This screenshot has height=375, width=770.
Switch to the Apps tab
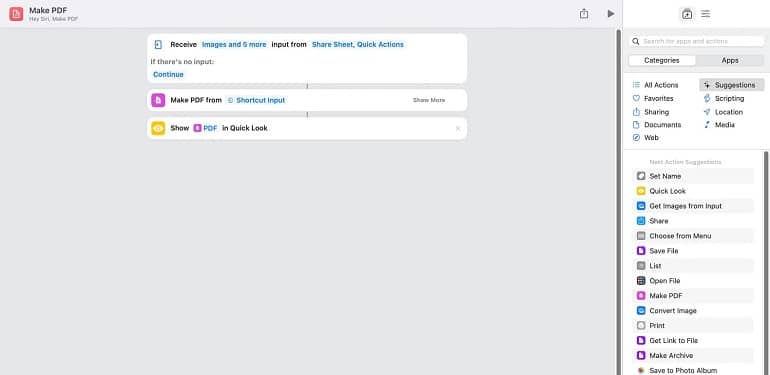pyautogui.click(x=730, y=60)
